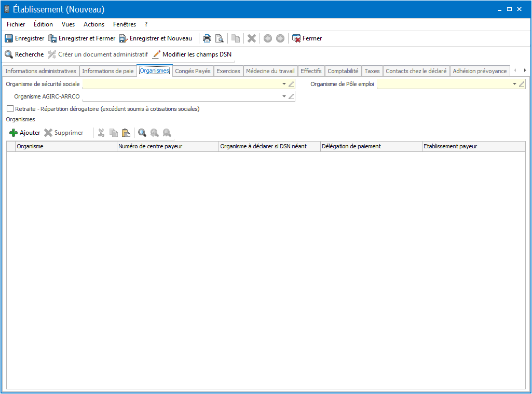This screenshot has height=394, width=532.
Task: Open the Fichier menu
Action: tap(16, 24)
